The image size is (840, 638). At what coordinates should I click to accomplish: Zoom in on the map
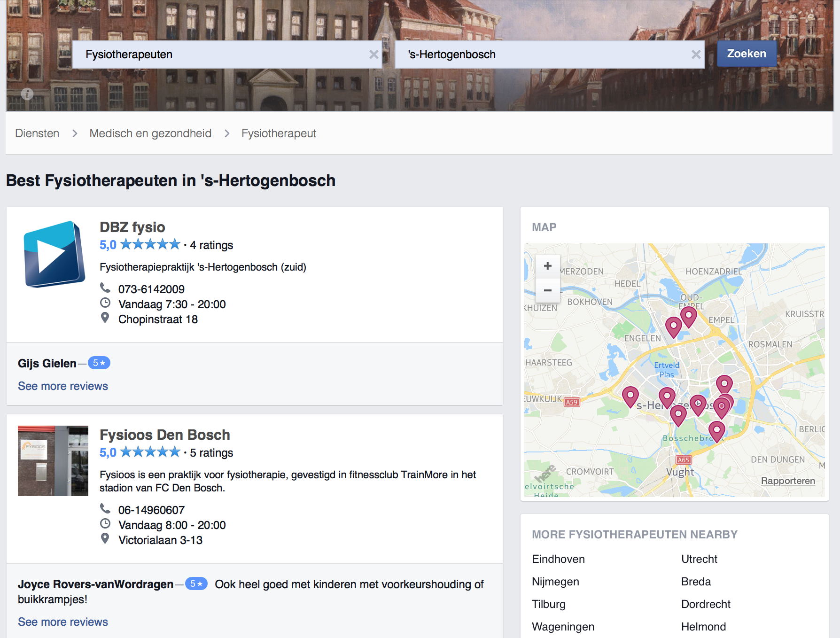548,266
